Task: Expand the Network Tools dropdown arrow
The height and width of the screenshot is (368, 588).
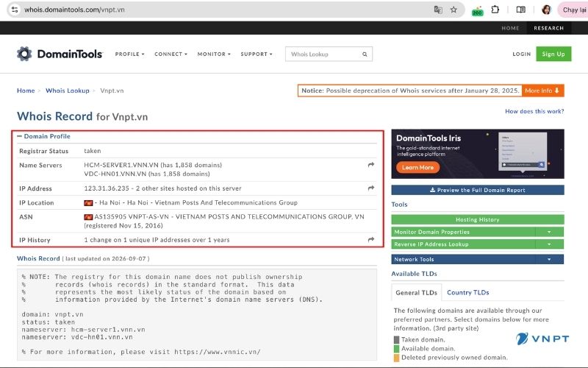Action: [x=549, y=259]
